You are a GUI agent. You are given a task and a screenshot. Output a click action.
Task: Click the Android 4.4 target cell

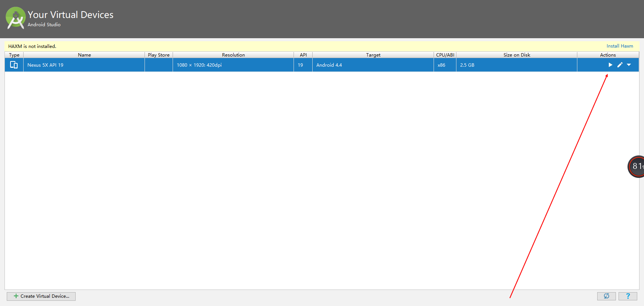pyautogui.click(x=373, y=65)
